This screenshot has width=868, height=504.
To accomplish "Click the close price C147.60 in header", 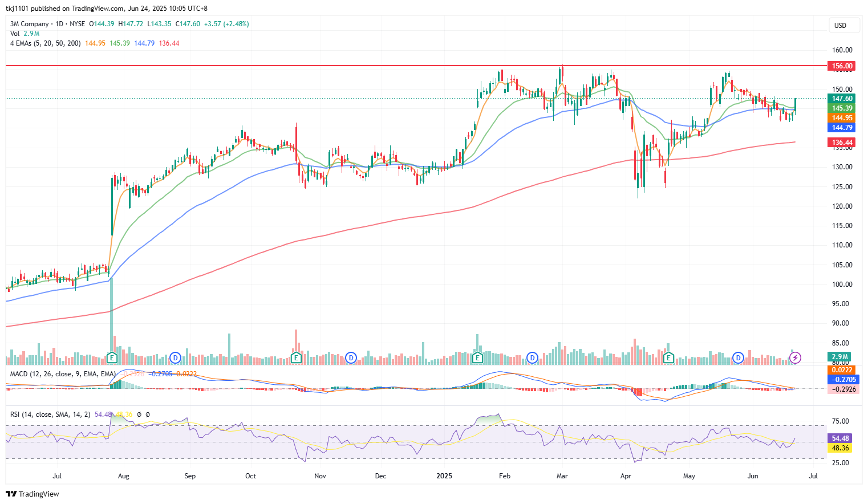I will pos(188,24).
